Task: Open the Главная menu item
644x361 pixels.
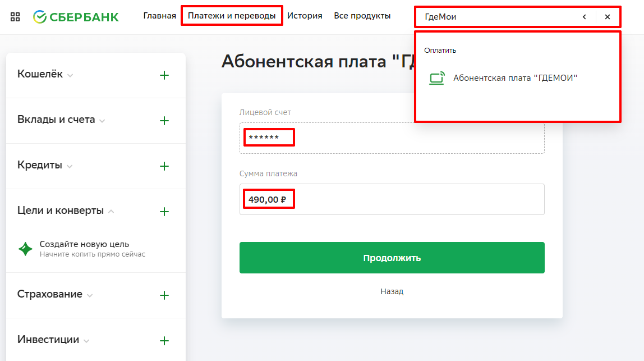Action: point(159,16)
